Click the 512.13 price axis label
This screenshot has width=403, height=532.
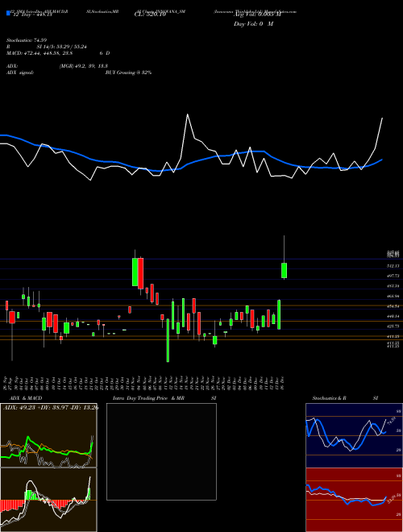pos(393,266)
